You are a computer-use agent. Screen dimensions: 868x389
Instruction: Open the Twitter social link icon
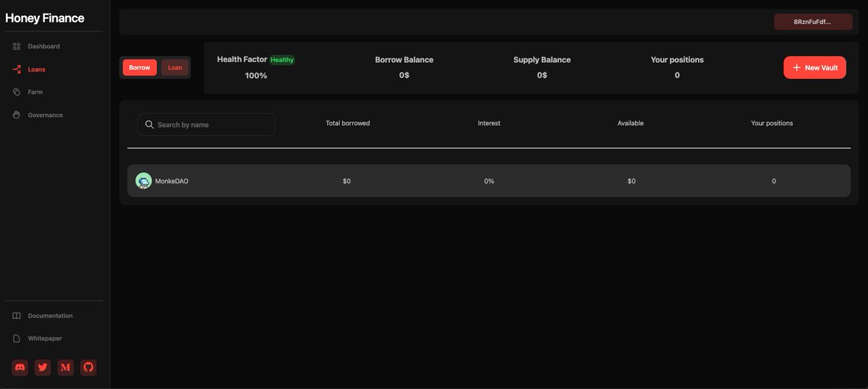point(43,367)
